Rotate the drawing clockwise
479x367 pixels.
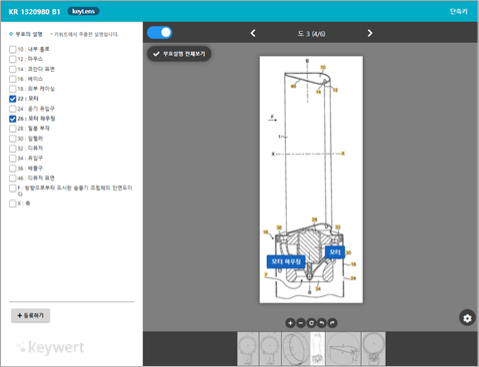click(332, 323)
